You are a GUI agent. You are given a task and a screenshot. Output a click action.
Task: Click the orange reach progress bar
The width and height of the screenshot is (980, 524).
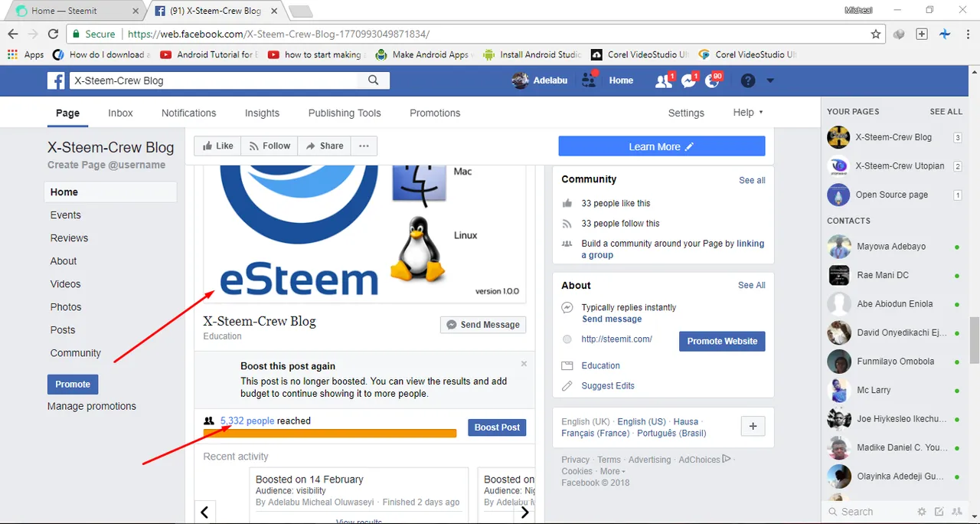[330, 433]
